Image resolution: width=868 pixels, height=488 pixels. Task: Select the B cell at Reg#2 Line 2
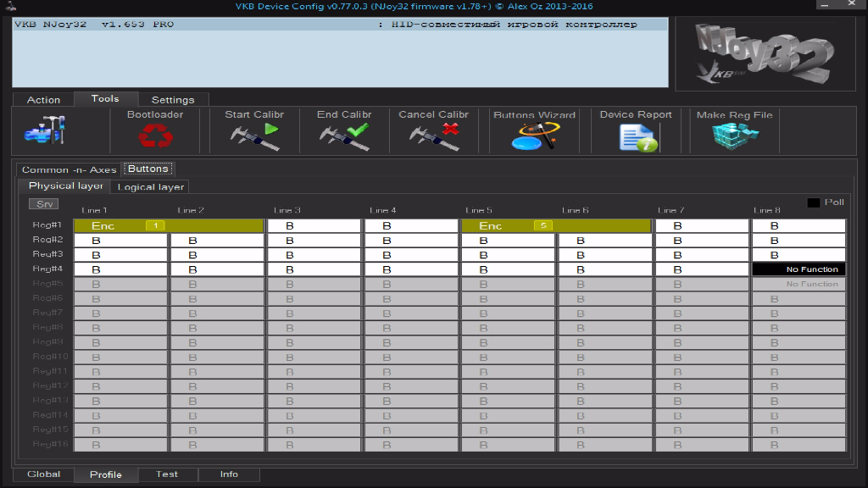pyautogui.click(x=218, y=240)
